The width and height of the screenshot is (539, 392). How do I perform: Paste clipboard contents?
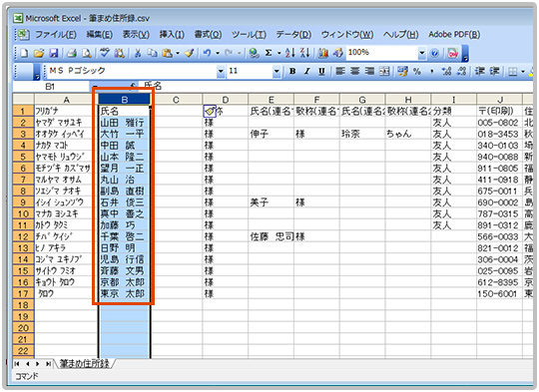tap(167, 53)
